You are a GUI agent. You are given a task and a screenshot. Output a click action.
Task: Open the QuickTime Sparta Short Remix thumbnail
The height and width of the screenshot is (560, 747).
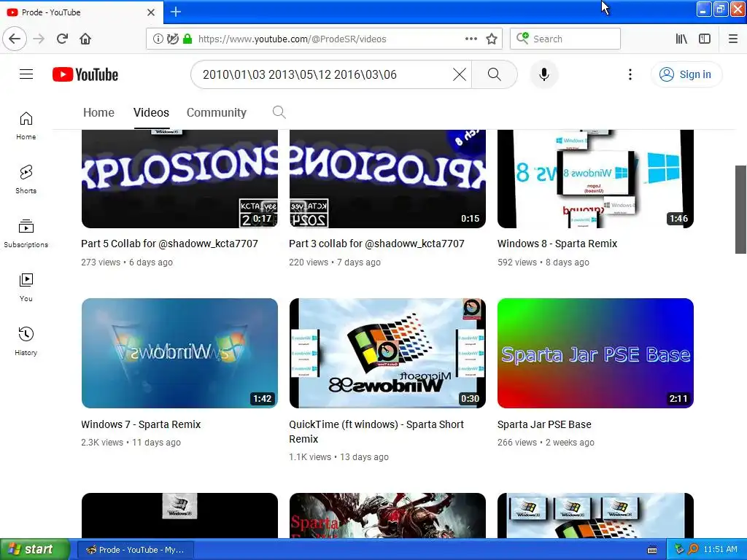pos(387,353)
